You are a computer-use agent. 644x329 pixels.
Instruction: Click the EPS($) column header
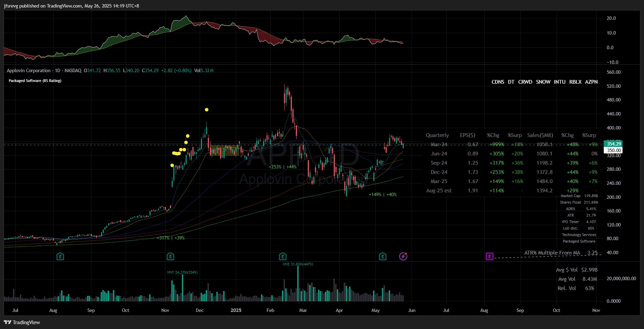468,135
